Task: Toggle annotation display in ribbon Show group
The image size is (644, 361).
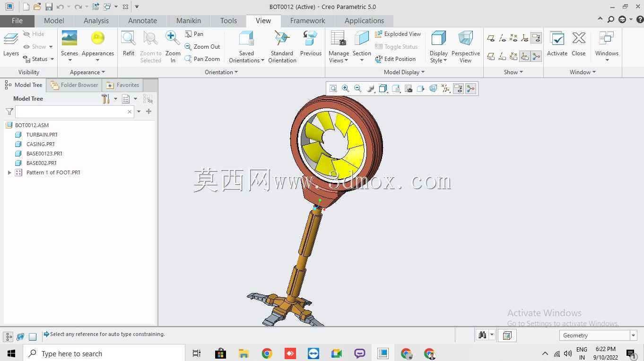Action: 536,38
